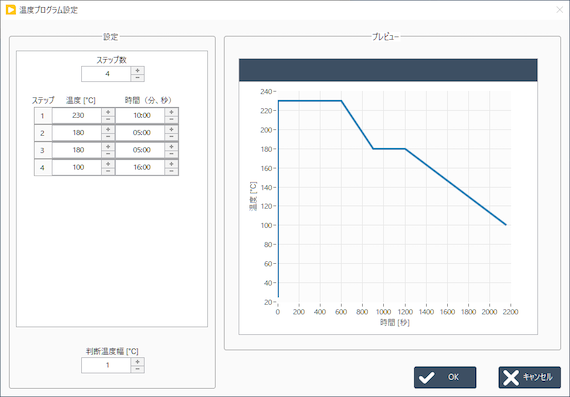Increment step 4 temperature 100

click(108, 164)
